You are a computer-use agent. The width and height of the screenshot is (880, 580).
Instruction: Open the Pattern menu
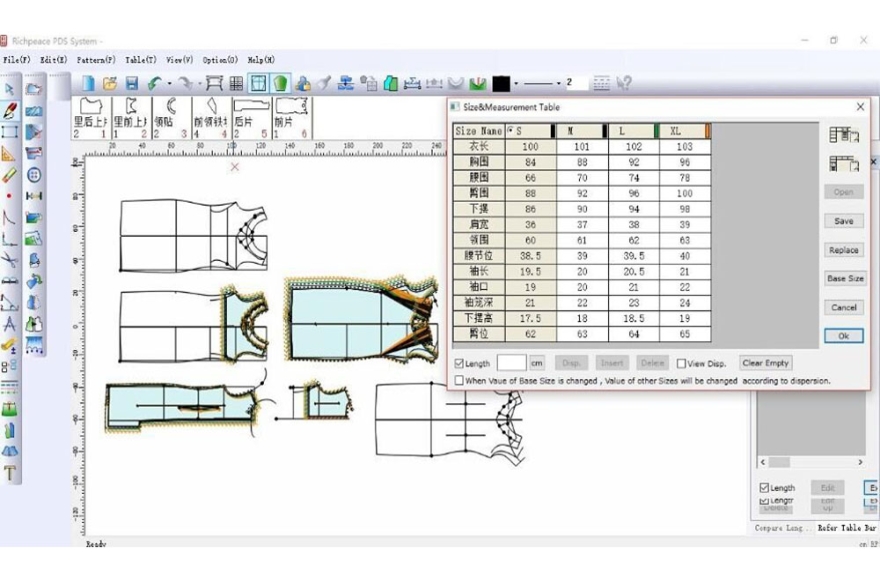click(x=95, y=60)
